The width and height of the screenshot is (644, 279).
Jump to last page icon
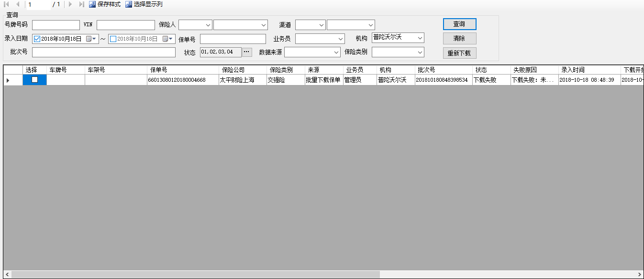(81, 4)
